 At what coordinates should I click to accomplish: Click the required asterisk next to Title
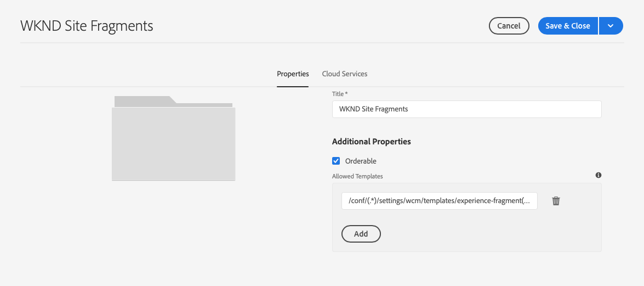[x=346, y=94]
